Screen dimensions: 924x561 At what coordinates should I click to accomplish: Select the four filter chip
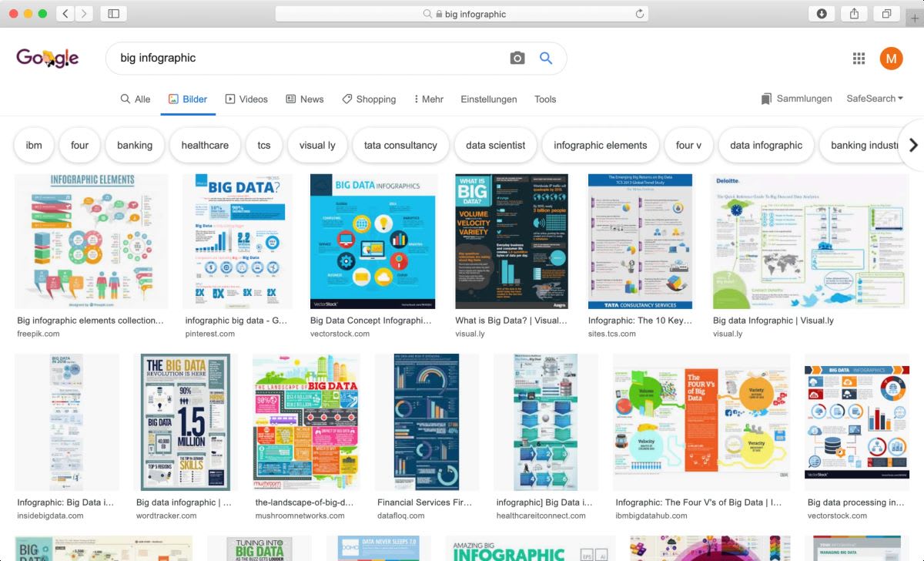(80, 145)
